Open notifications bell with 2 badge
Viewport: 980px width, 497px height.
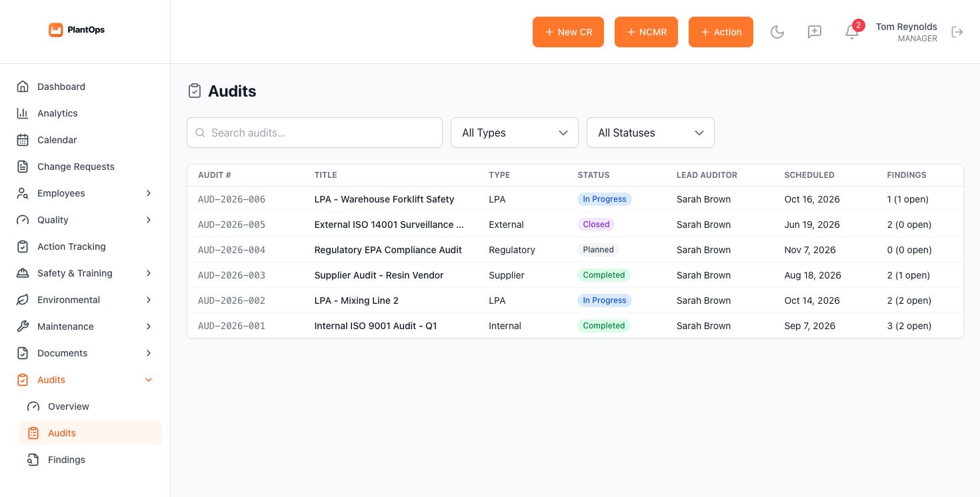pos(852,32)
